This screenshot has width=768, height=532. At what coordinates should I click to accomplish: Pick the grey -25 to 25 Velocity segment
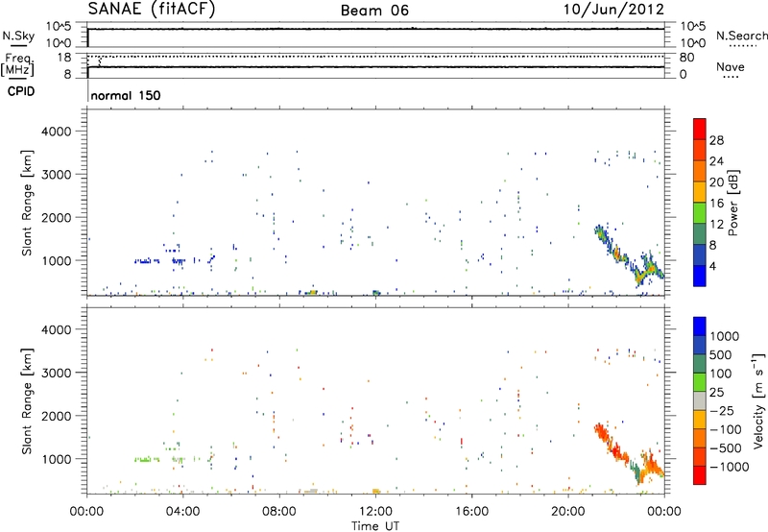click(700, 400)
